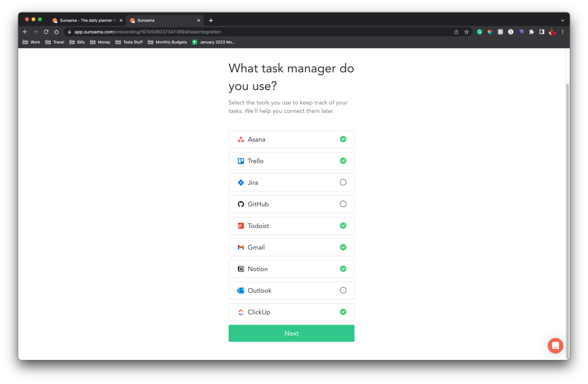The height and width of the screenshot is (384, 588).
Task: Open the Chrome extensions puzzle icon
Action: pos(531,32)
